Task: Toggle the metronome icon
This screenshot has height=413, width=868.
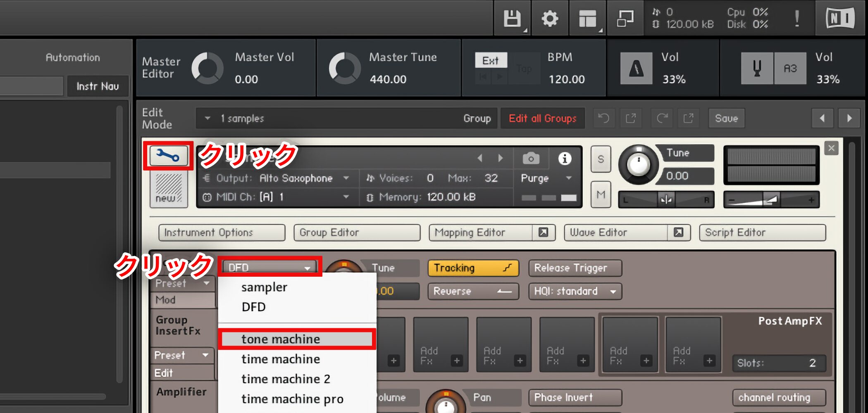Action: (636, 69)
